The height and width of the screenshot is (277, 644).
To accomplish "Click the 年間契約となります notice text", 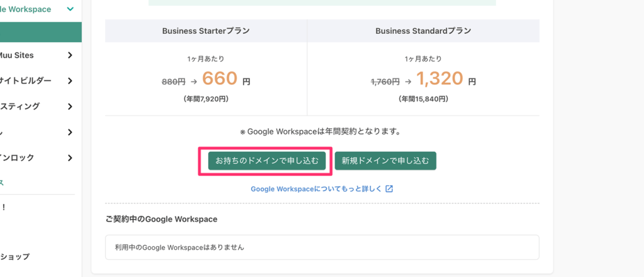I will tap(320, 132).
